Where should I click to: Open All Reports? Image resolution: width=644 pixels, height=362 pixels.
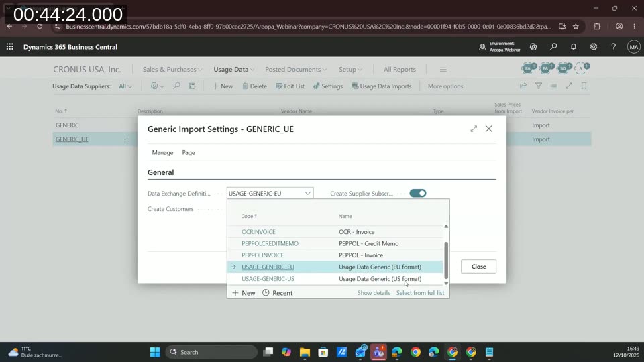coord(400,69)
